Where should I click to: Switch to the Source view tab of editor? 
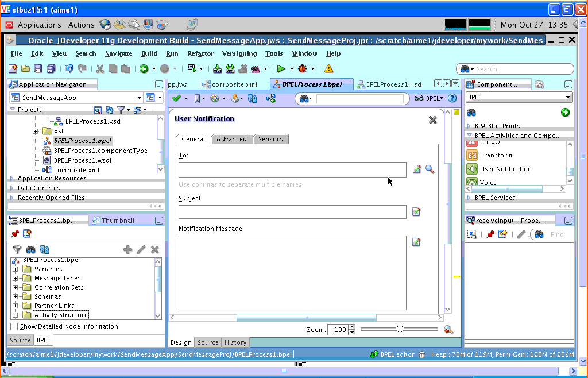(208, 342)
